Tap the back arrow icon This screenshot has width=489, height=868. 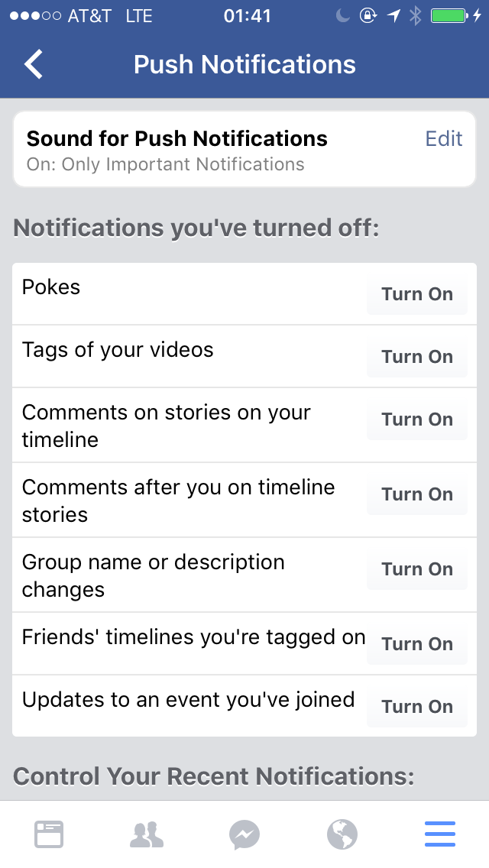(34, 65)
